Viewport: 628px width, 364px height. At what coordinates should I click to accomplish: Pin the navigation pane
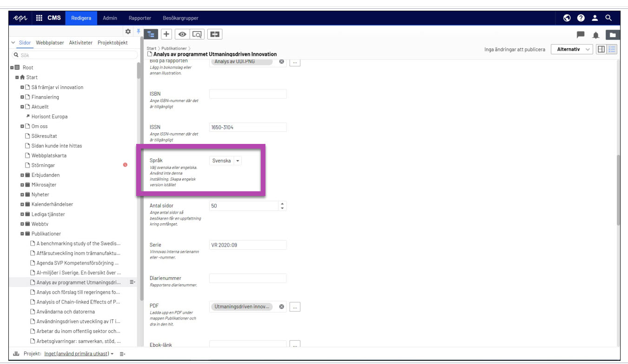coord(138,31)
